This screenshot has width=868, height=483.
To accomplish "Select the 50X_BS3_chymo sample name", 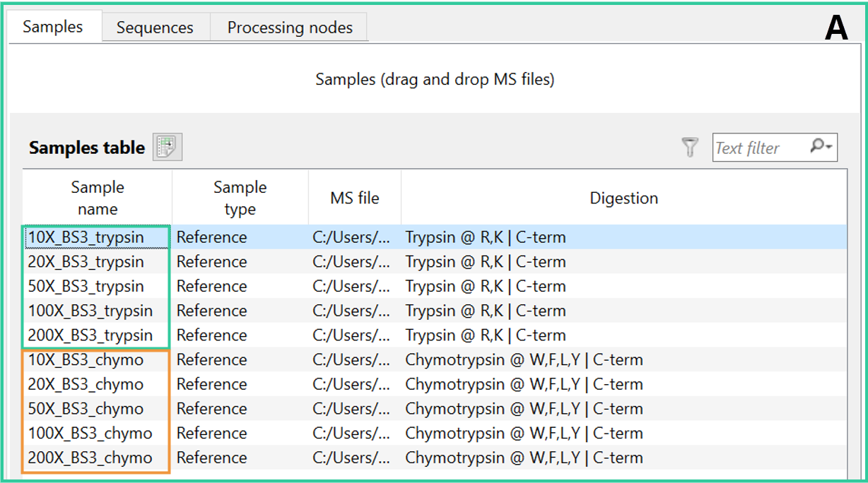I will click(86, 409).
